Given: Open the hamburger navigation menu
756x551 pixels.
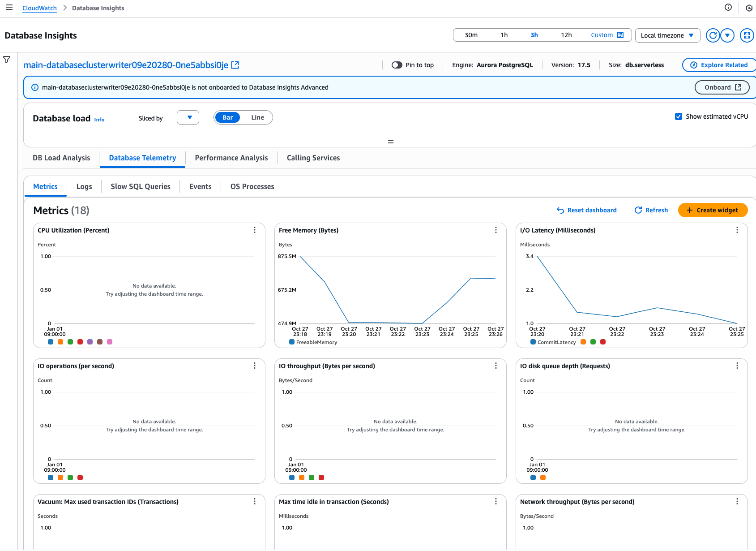Looking at the screenshot, I should pyautogui.click(x=9, y=8).
